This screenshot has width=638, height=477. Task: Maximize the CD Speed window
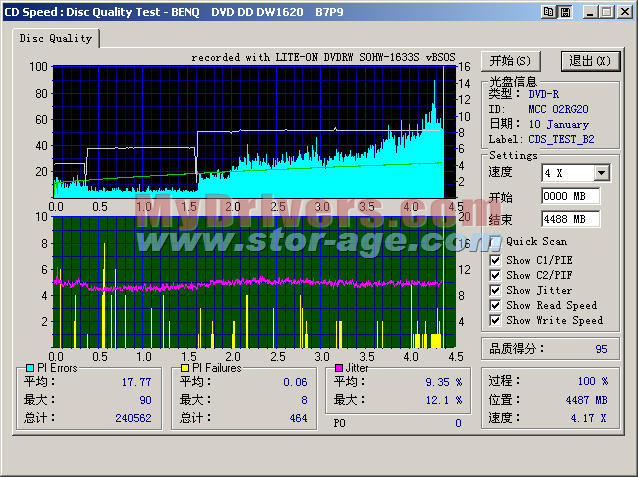607,11
